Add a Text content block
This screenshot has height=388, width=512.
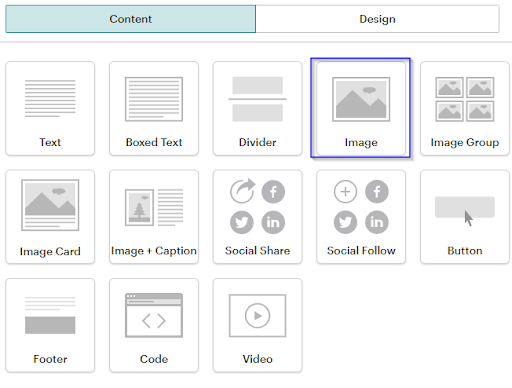pos(50,108)
